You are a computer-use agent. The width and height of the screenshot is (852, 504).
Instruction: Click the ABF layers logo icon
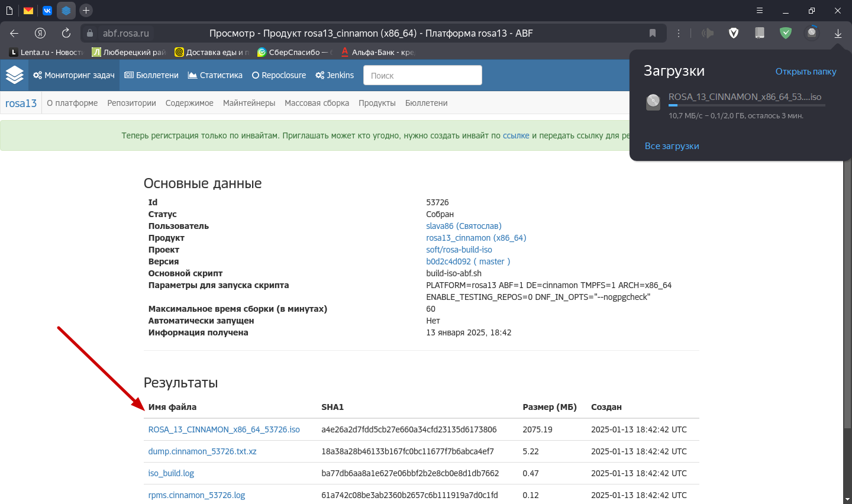[14, 75]
